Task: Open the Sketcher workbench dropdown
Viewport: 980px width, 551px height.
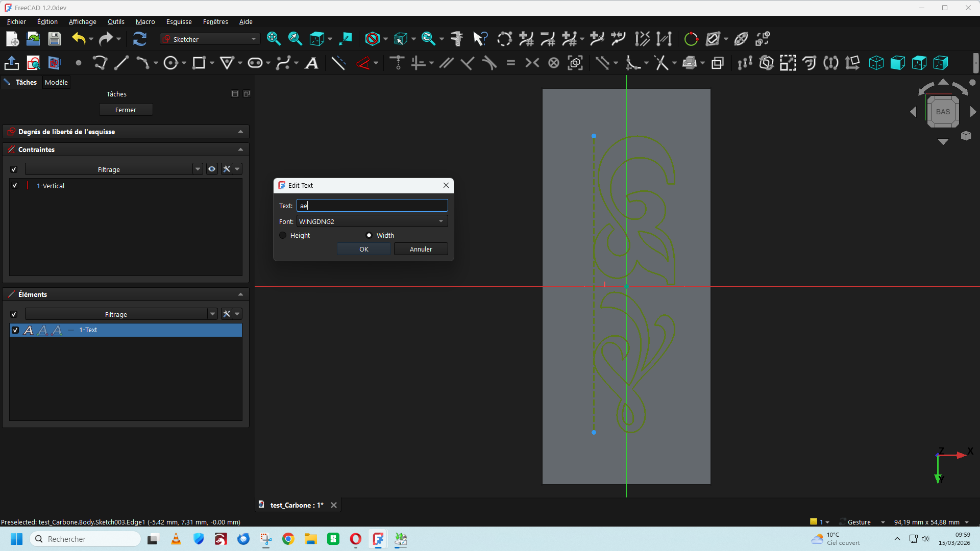Action: 210,39
